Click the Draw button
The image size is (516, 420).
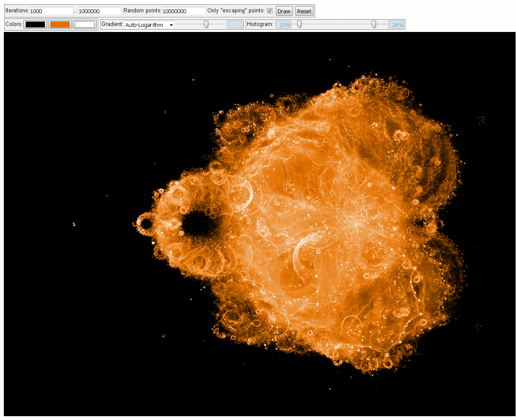tap(284, 11)
